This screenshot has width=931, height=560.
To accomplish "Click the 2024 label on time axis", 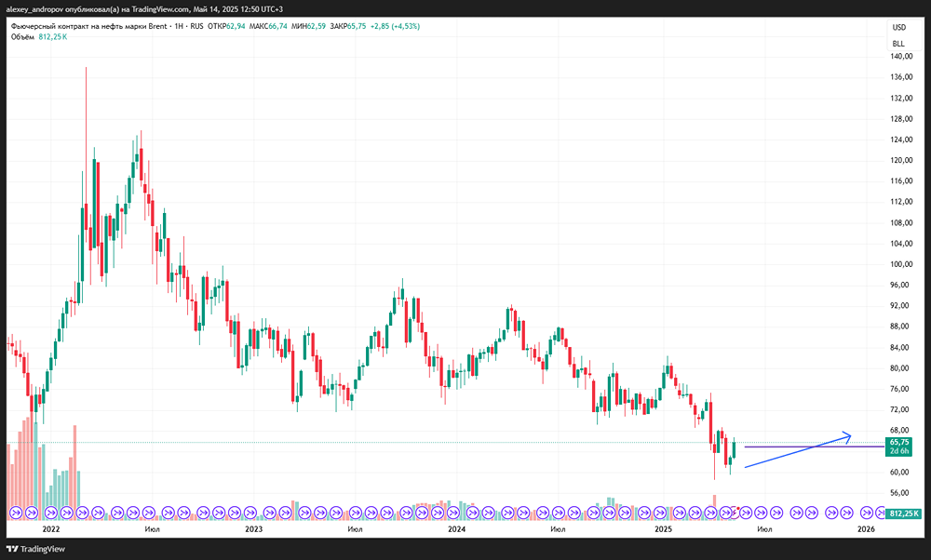I will [456, 529].
